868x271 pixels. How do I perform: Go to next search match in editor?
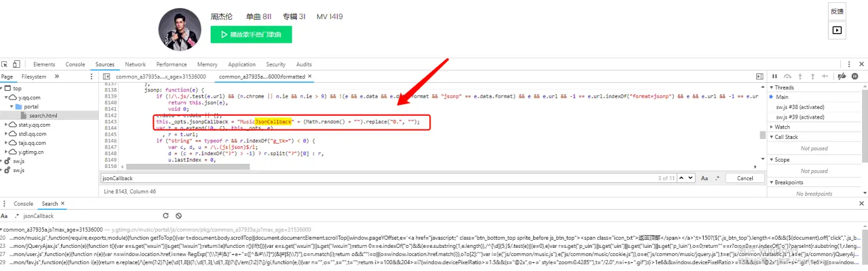tap(690, 178)
